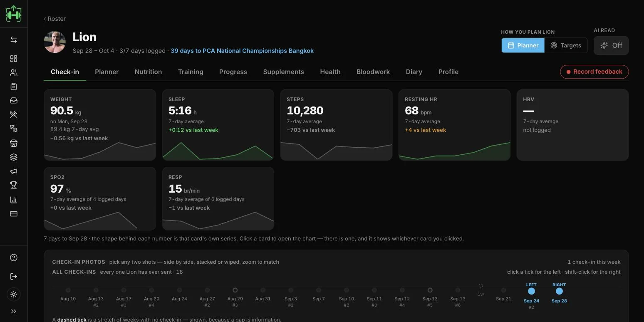Switch to the Training tab

[x=191, y=72]
